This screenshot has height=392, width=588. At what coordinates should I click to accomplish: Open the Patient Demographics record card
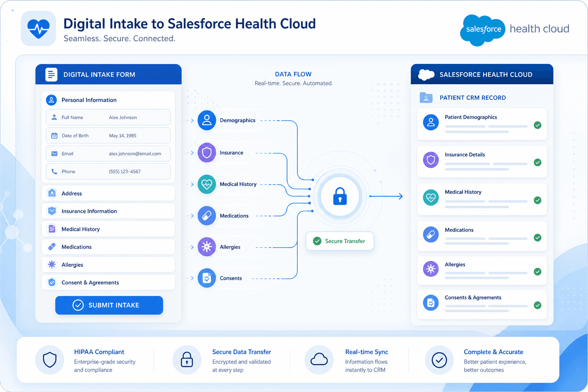click(x=482, y=124)
